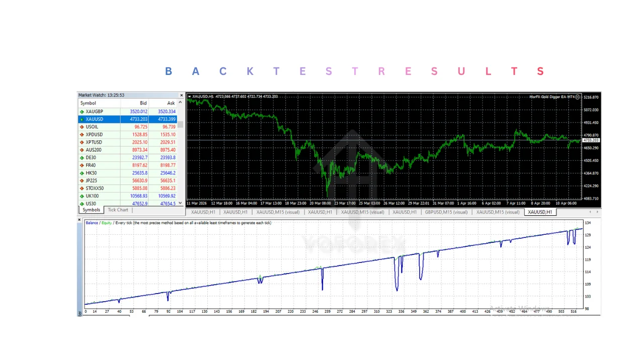Click the XAUGBP green up-arrow icon
The width and height of the screenshot is (644, 362).
(82, 112)
